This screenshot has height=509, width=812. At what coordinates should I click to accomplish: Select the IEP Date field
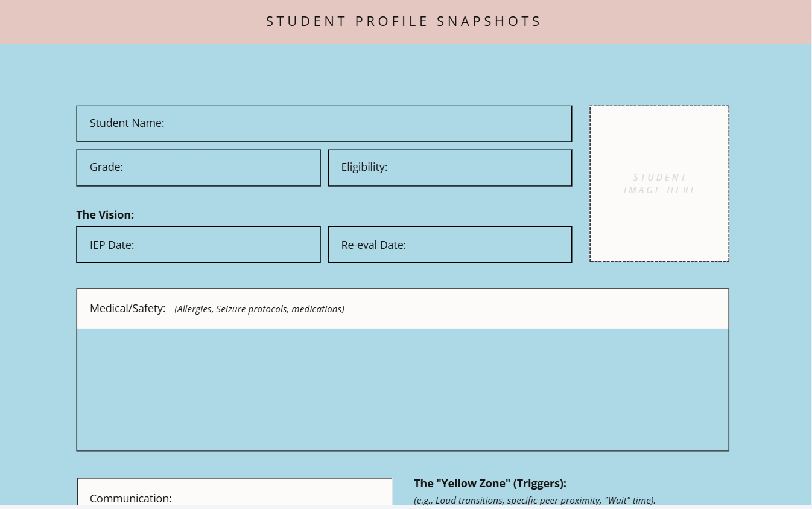(x=198, y=245)
